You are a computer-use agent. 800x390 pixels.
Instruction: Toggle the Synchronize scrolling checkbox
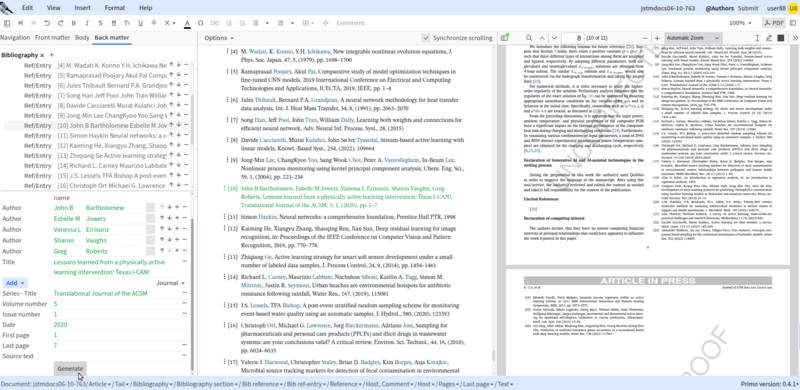(426, 38)
